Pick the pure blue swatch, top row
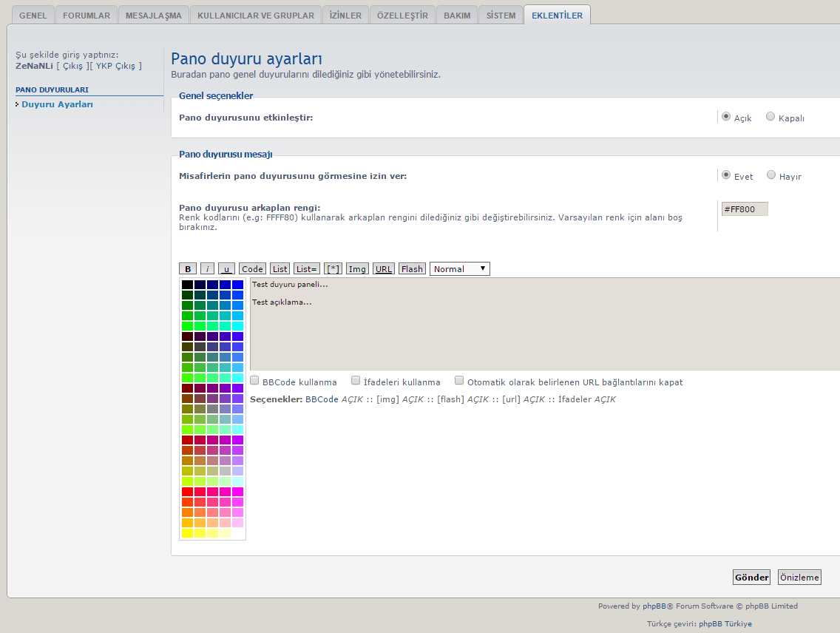 click(x=238, y=285)
